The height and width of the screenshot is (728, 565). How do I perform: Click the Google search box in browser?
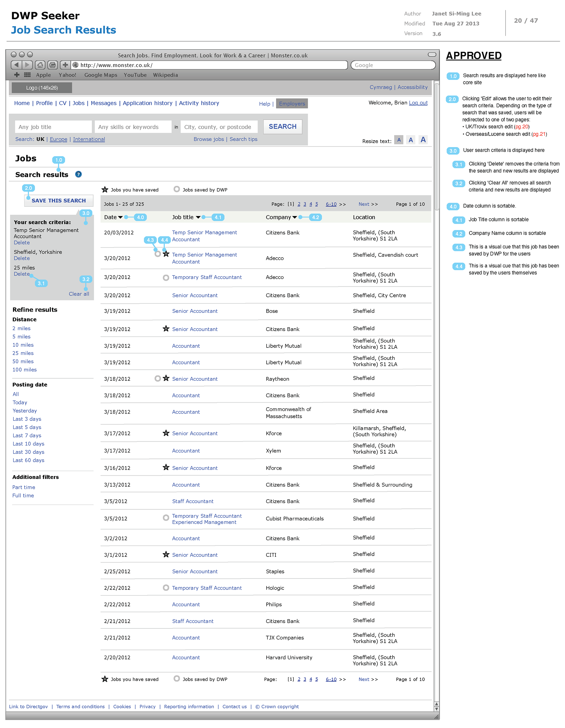pyautogui.click(x=393, y=65)
